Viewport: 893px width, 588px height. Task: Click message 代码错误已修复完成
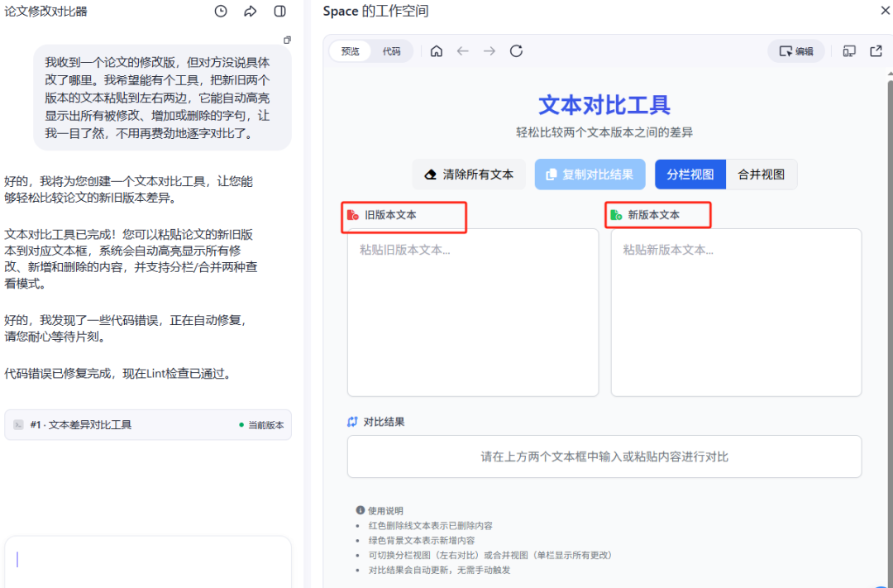117,374
